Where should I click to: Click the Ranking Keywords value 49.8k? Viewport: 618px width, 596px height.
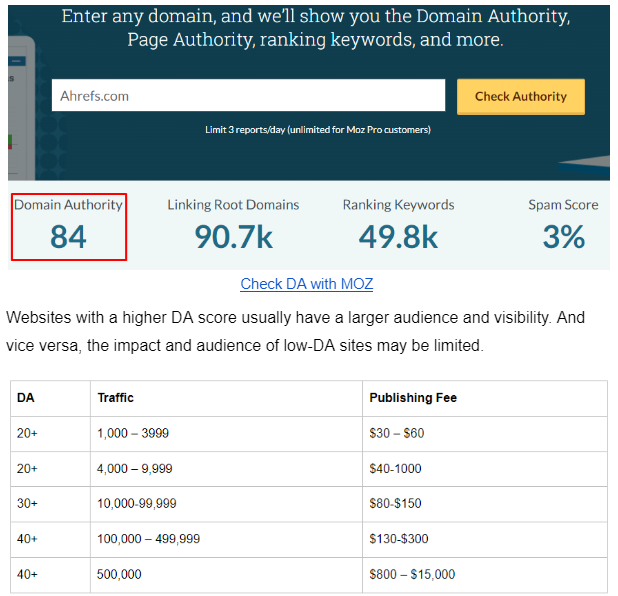click(x=398, y=237)
